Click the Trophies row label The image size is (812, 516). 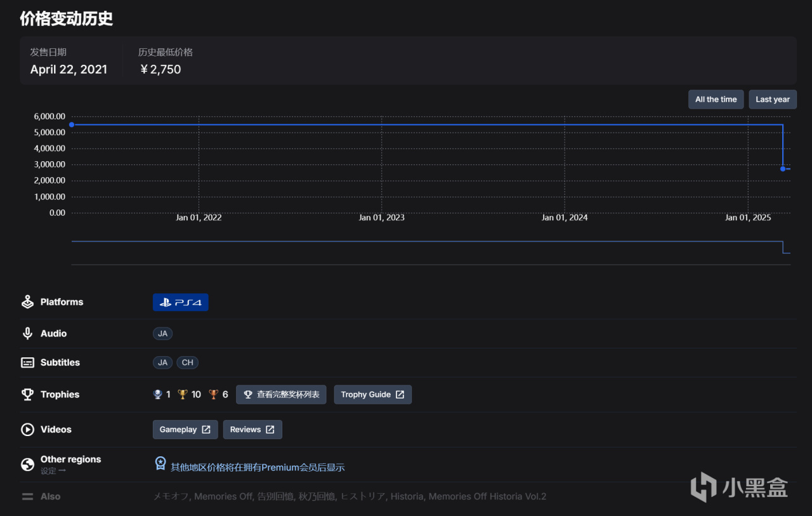[60, 394]
